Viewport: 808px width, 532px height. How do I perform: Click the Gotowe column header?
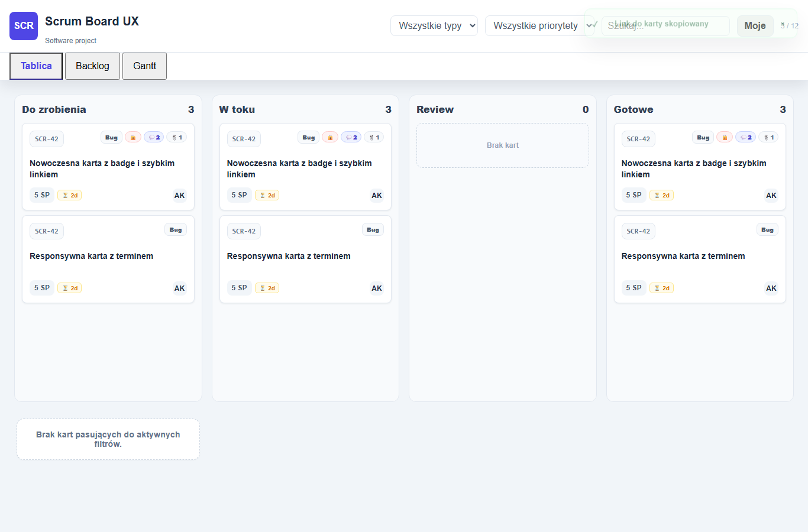click(x=700, y=109)
